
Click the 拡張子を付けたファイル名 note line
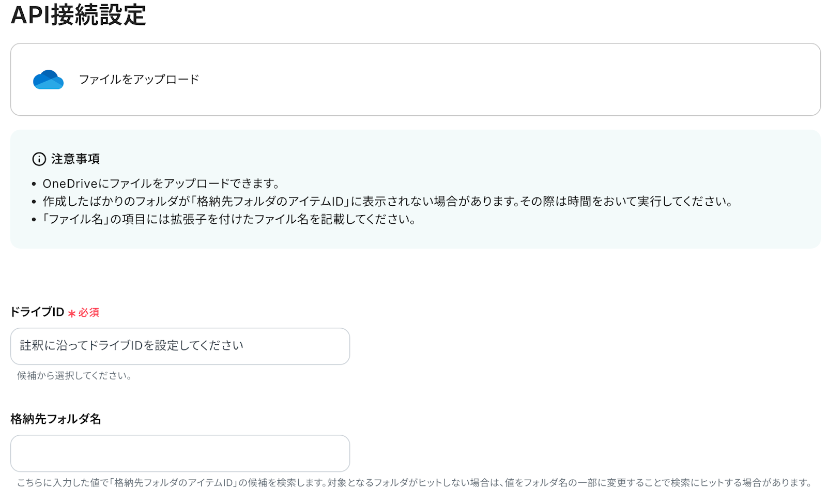[x=229, y=220]
